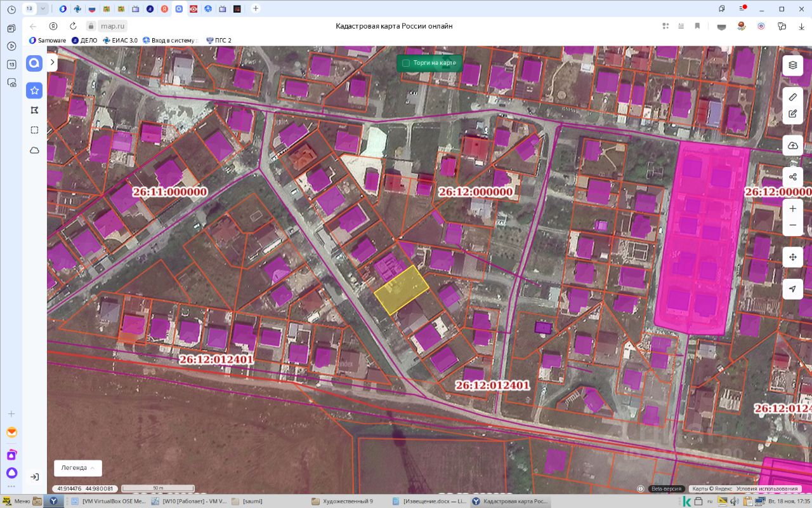Viewport: 812px width, 508px height.
Task: Expand the 'Легенда' legend panel
Action: [x=77, y=467]
